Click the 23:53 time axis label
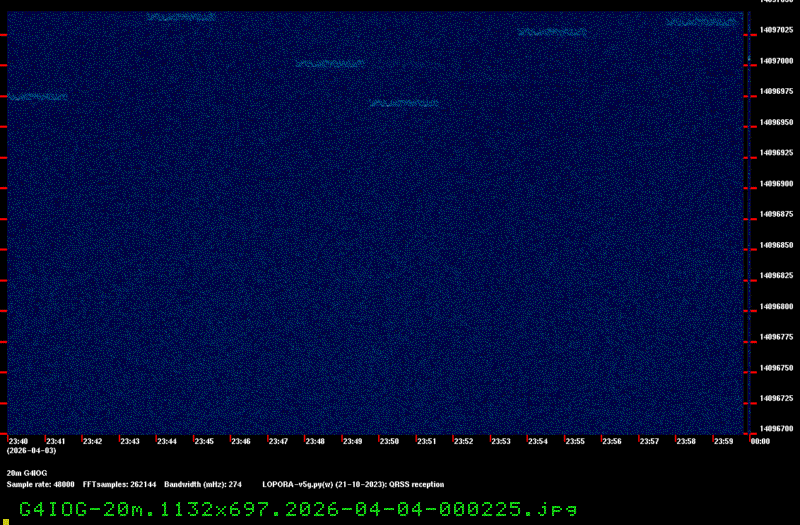 pos(501,441)
